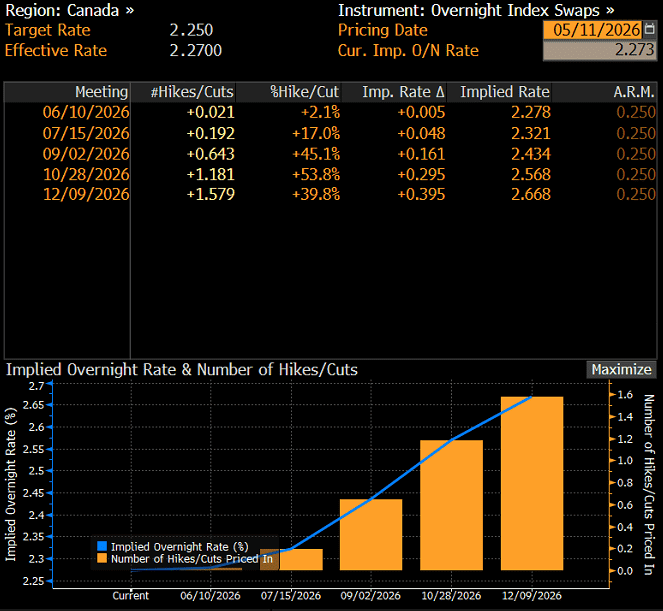Expand the Region: Canada selector
This screenshot has height=611, width=663.
(70, 11)
